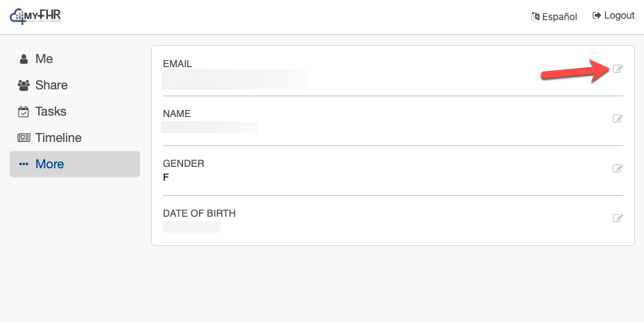Select the More menu item

pos(50,165)
